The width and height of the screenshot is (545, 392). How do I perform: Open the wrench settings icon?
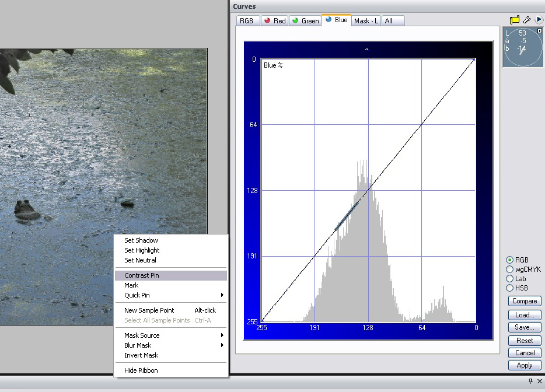pos(527,20)
